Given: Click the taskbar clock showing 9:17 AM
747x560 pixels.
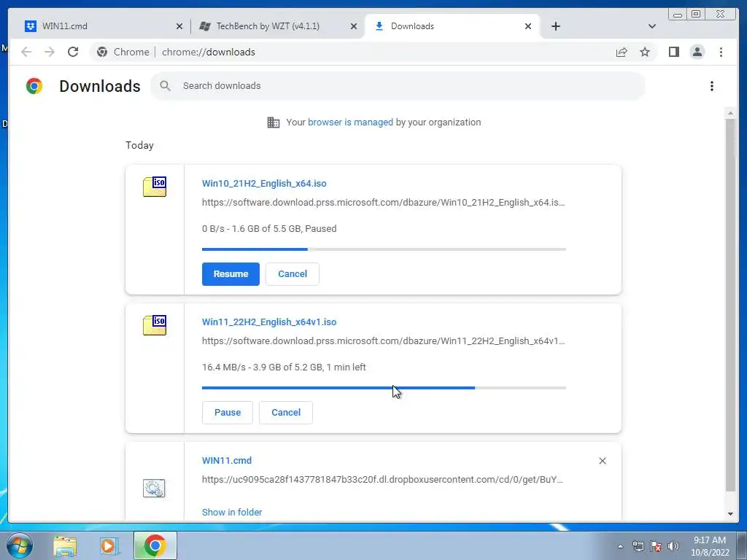Looking at the screenshot, I should pyautogui.click(x=710, y=546).
